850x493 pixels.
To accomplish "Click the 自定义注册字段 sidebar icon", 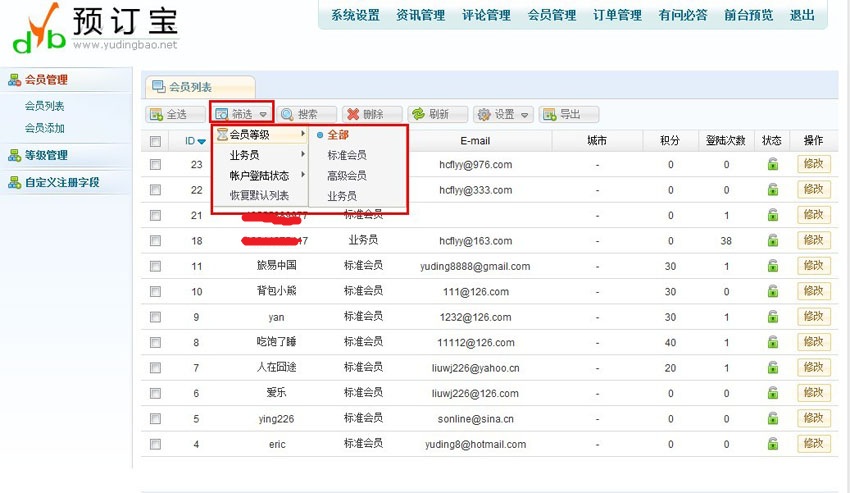I will coord(14,182).
